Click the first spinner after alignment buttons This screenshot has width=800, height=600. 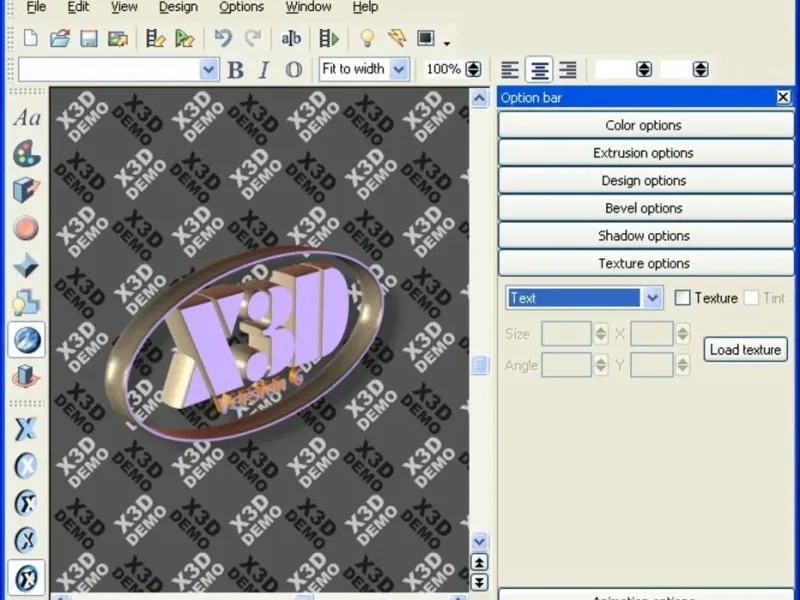tap(644, 69)
